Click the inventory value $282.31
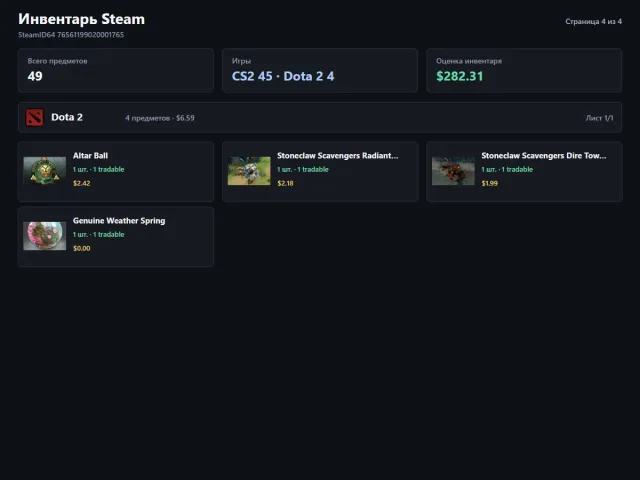Viewport: 640px width, 480px height. pyautogui.click(x=460, y=76)
